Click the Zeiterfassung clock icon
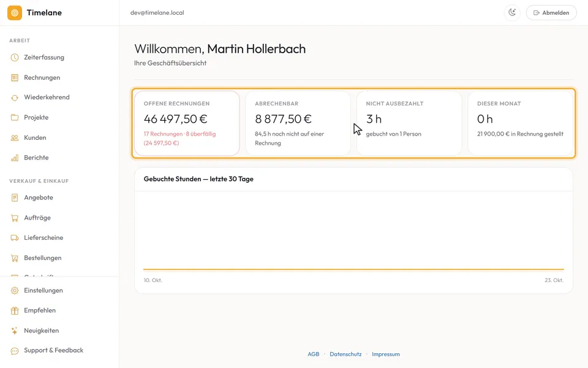Viewport: 588px width, 368px height. (x=15, y=58)
